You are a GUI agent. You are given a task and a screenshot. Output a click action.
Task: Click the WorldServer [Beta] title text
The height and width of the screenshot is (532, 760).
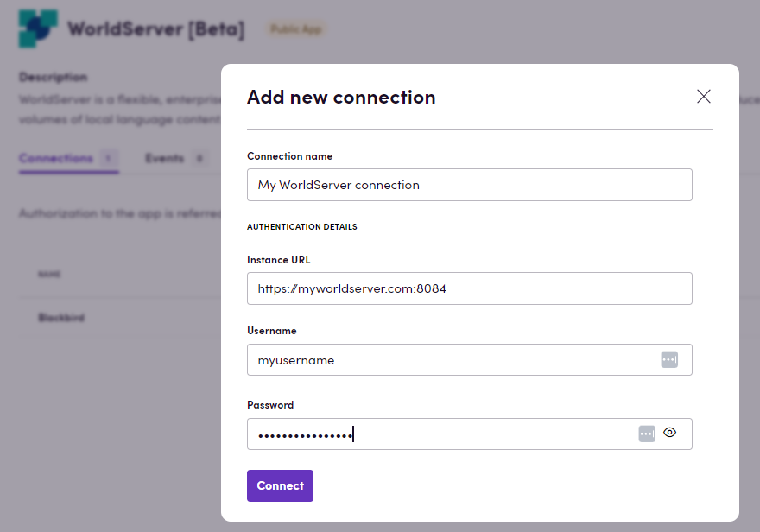pos(156,29)
